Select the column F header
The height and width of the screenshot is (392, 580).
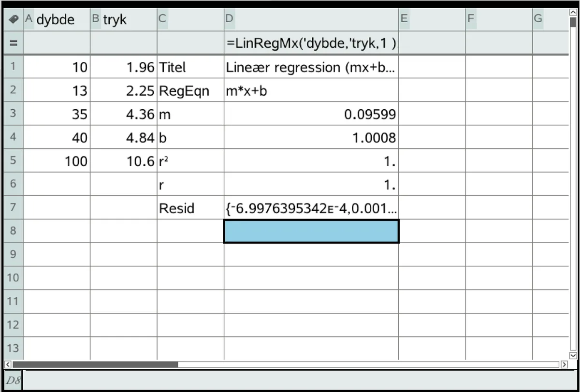(499, 20)
